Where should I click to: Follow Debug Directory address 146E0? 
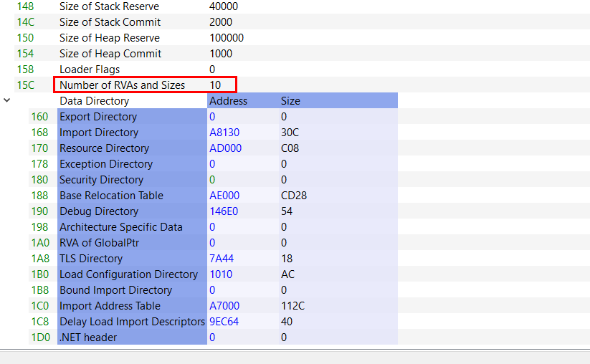pyautogui.click(x=224, y=211)
